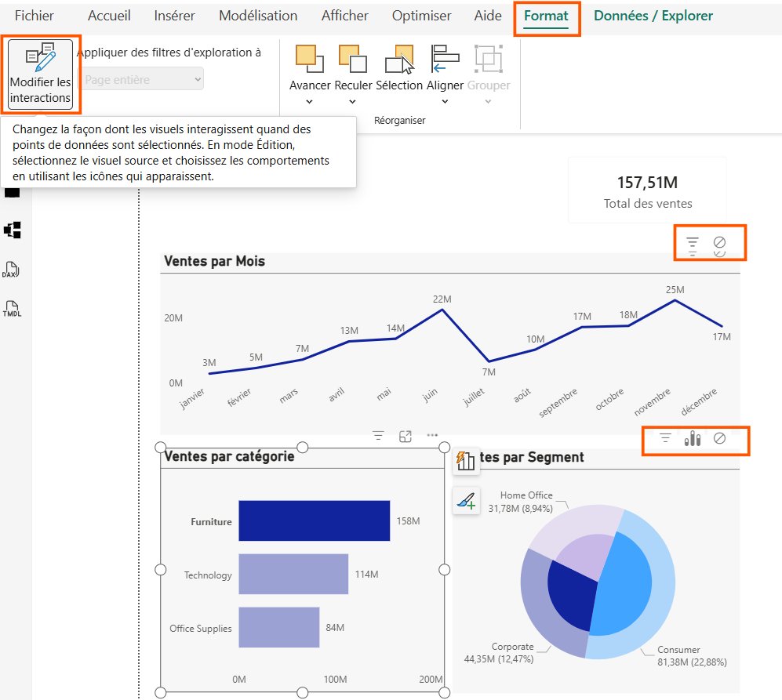The image size is (782, 700).
Task: Click the 158M bar data label
Action: 408,521
